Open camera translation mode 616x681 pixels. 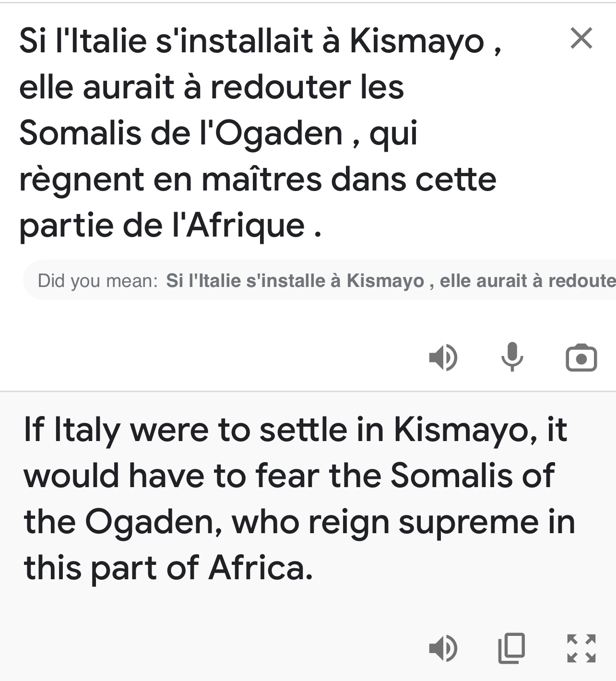pyautogui.click(x=581, y=358)
